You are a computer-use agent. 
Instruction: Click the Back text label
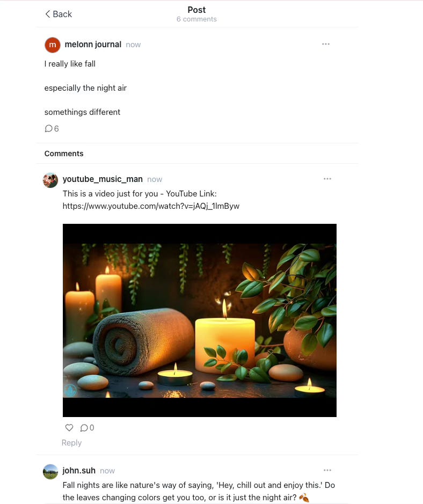click(x=62, y=14)
